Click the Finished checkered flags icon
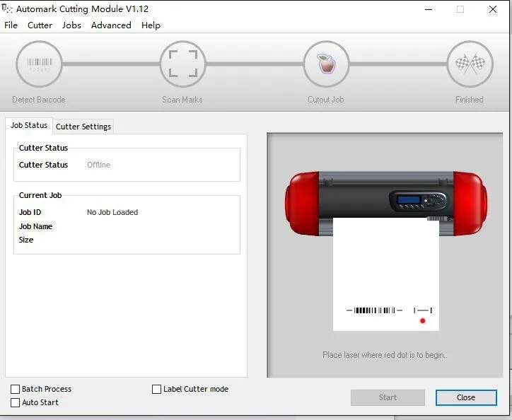Screen dimensions: 512x420 [470, 64]
